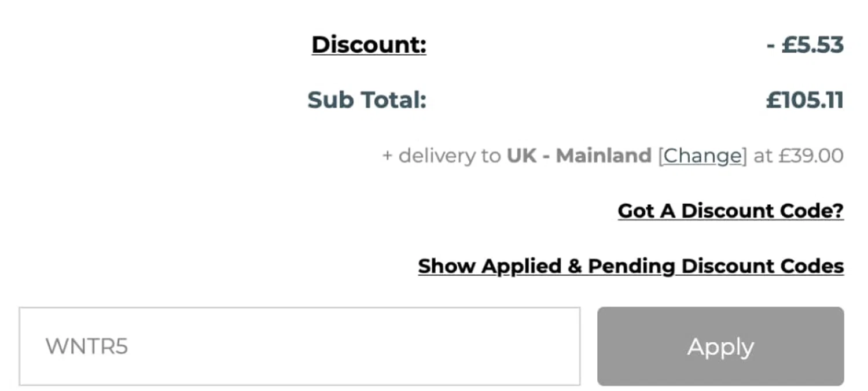This screenshot has width=868, height=391.
Task: Click the '+ delivery to' text
Action: pos(442,156)
